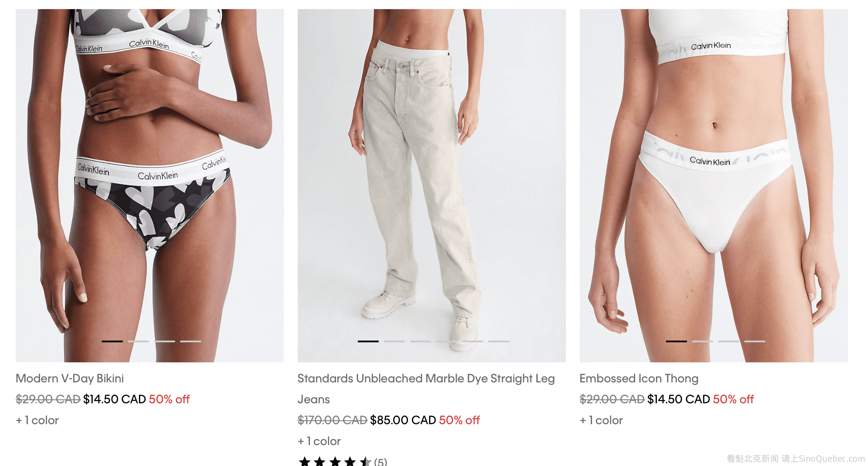Click the Modern V-Day Bikini product photo
The width and height of the screenshot is (868, 466).
tap(150, 186)
